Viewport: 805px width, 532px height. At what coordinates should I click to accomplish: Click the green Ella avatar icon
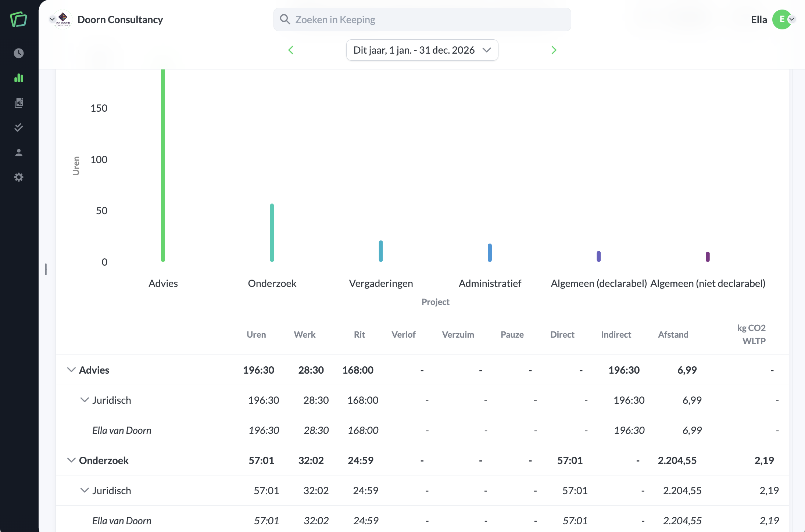[782, 19]
